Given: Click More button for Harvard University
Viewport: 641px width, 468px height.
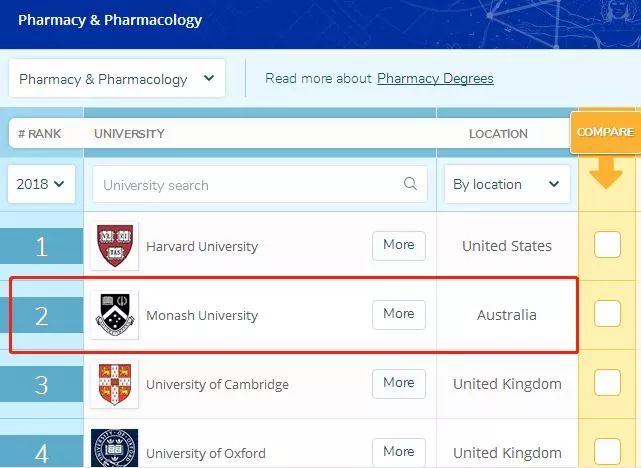Looking at the screenshot, I should click(399, 245).
